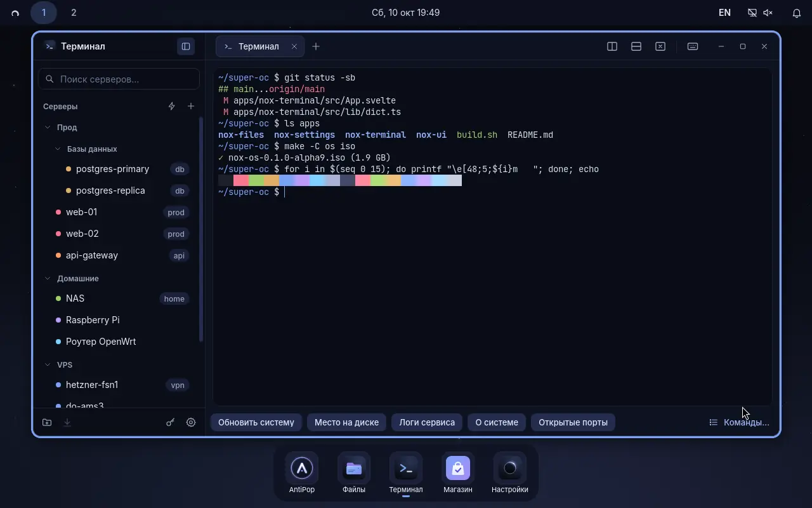Click the Место на диске button
This screenshot has width=812, height=508.
pyautogui.click(x=346, y=422)
